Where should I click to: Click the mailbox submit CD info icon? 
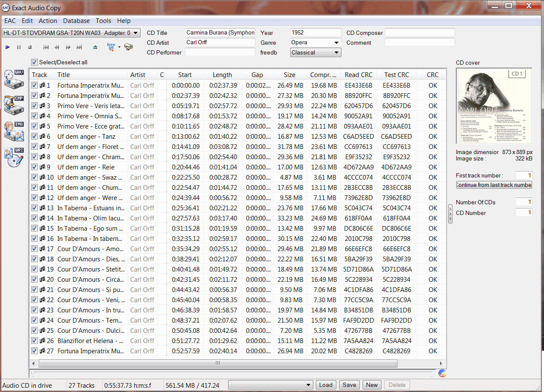point(129,47)
